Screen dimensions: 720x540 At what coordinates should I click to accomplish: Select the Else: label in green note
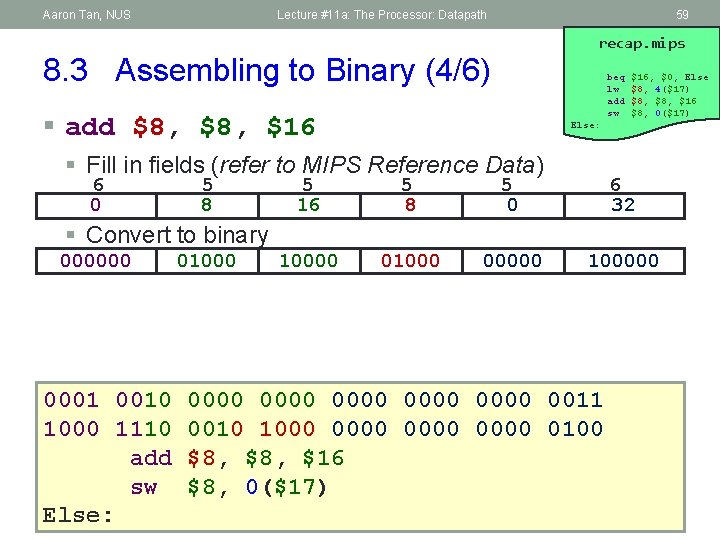(x=585, y=125)
